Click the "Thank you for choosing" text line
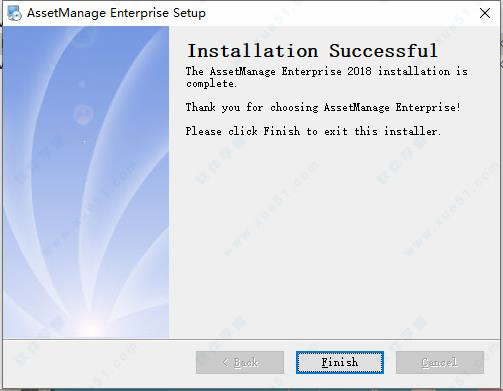The width and height of the screenshot is (503, 391). (x=252, y=107)
